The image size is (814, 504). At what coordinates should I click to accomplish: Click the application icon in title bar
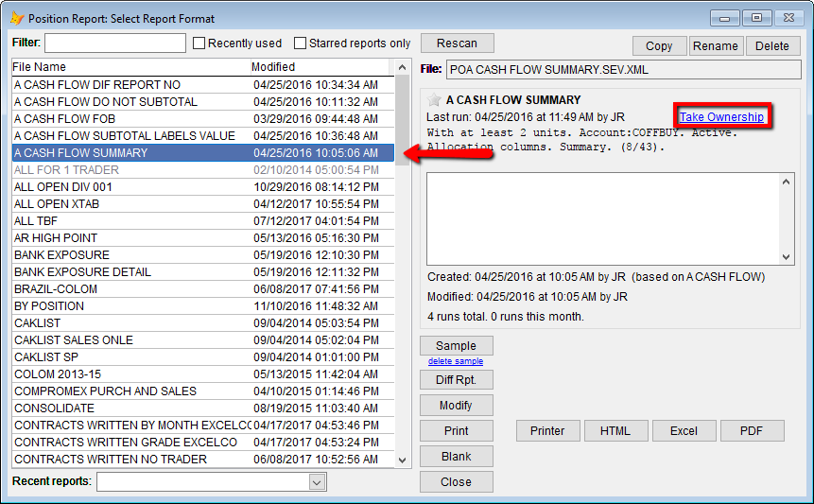pyautogui.click(x=17, y=18)
